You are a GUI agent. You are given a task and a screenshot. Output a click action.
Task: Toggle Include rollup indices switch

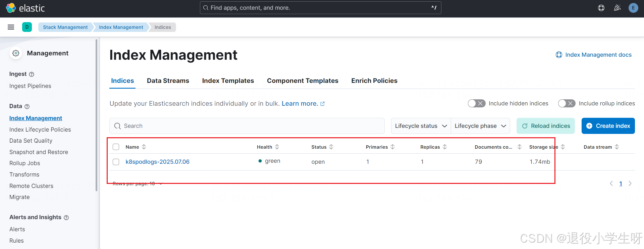pos(567,103)
